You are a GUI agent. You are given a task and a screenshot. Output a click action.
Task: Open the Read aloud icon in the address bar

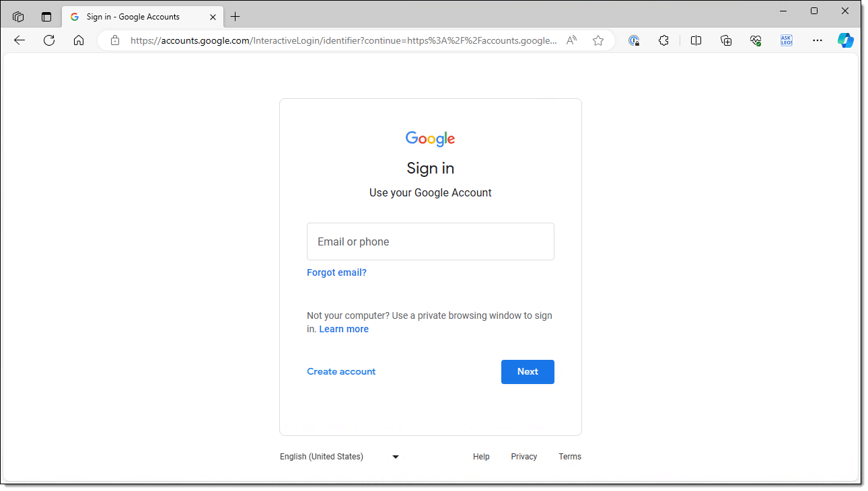pyautogui.click(x=571, y=40)
